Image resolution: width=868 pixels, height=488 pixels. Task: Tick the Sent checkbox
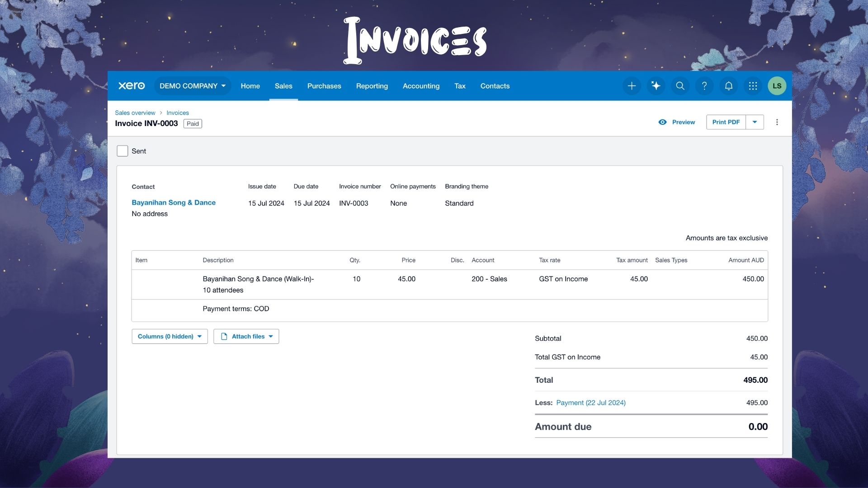point(122,151)
